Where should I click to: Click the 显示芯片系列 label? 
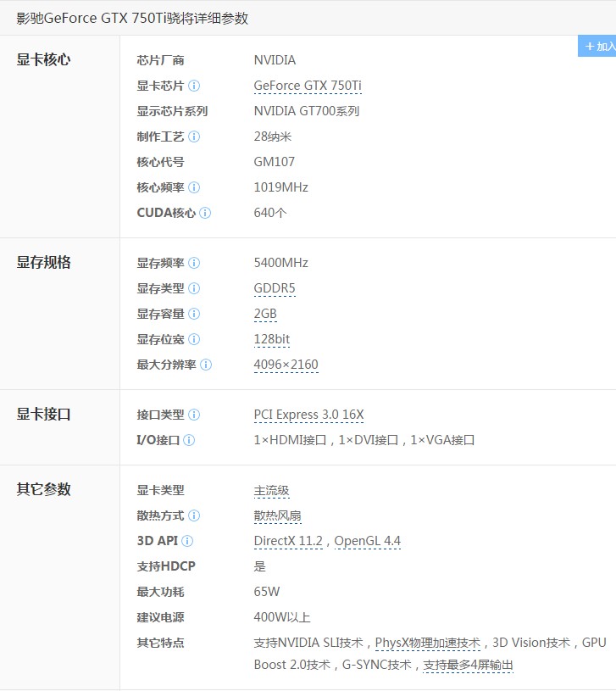172,111
